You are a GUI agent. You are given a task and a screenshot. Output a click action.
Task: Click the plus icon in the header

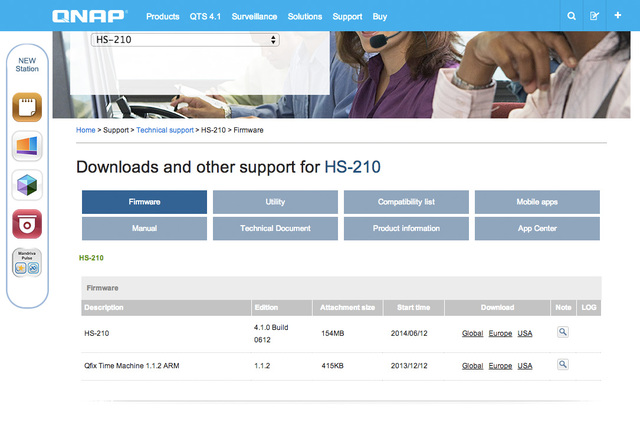pyautogui.click(x=618, y=16)
